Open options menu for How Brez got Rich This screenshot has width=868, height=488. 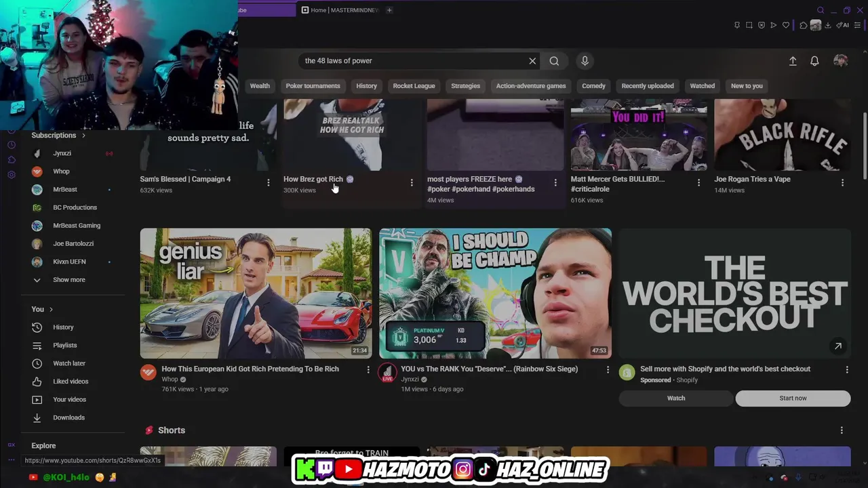412,182
